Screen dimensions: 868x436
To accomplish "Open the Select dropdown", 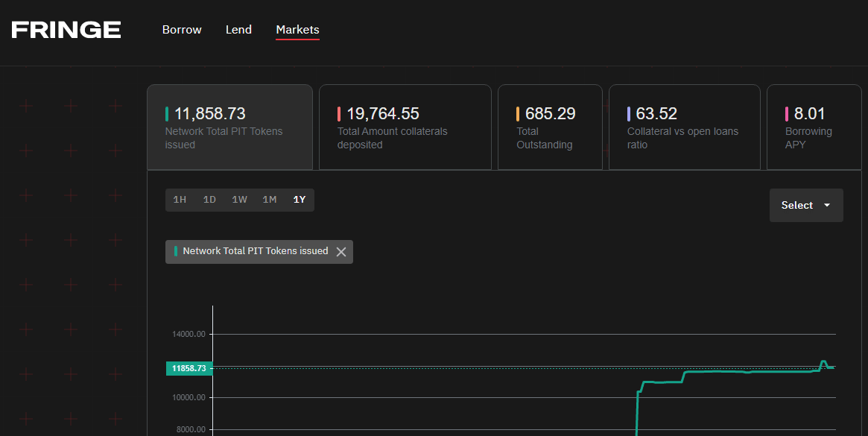I will point(806,206).
